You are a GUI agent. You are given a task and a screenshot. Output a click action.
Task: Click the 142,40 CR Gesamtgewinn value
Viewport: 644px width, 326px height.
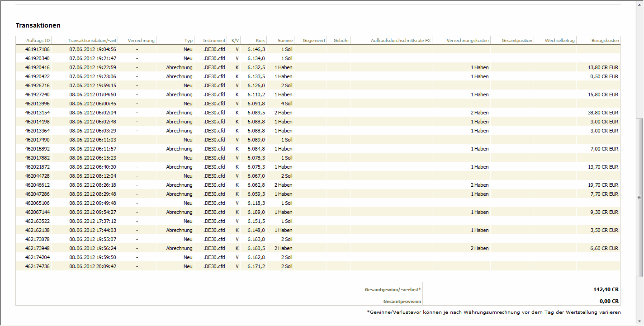pyautogui.click(x=606, y=289)
